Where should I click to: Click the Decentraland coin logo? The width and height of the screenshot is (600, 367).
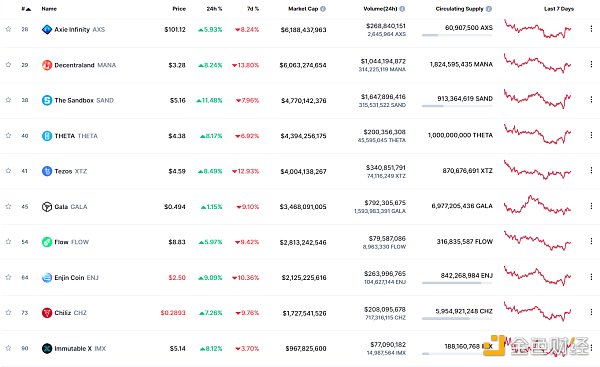coord(47,65)
